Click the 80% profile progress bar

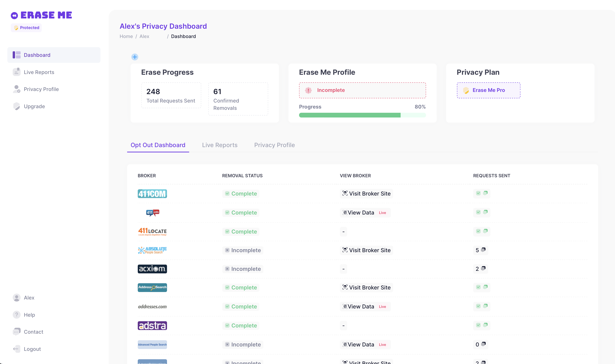tap(362, 115)
